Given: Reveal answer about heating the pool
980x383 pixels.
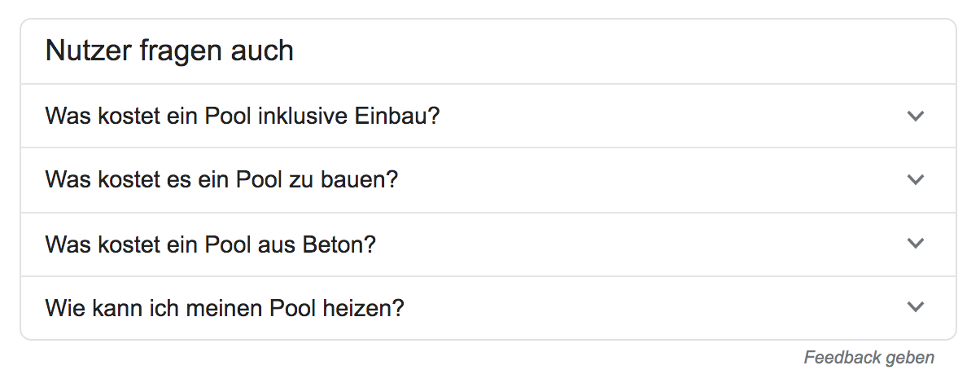Looking at the screenshot, I should coord(488,307).
